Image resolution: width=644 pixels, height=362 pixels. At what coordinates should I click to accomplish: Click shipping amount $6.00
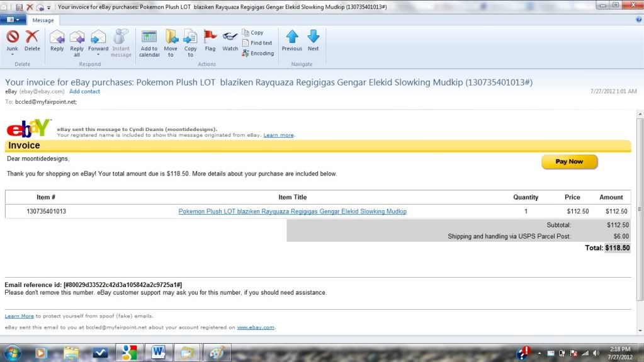(x=621, y=237)
